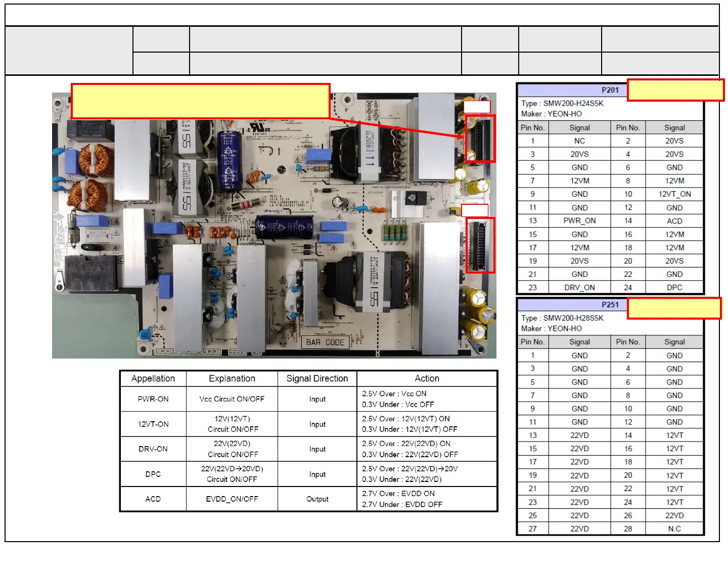Select the text '2.7V Under : EVDD OFF'

[x=402, y=505]
